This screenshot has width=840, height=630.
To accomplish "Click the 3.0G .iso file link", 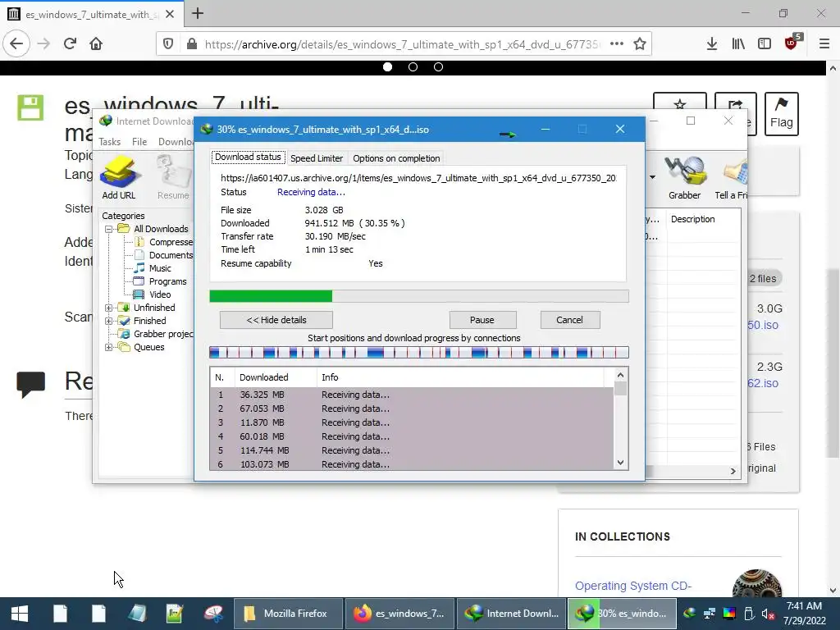I will coord(763,325).
